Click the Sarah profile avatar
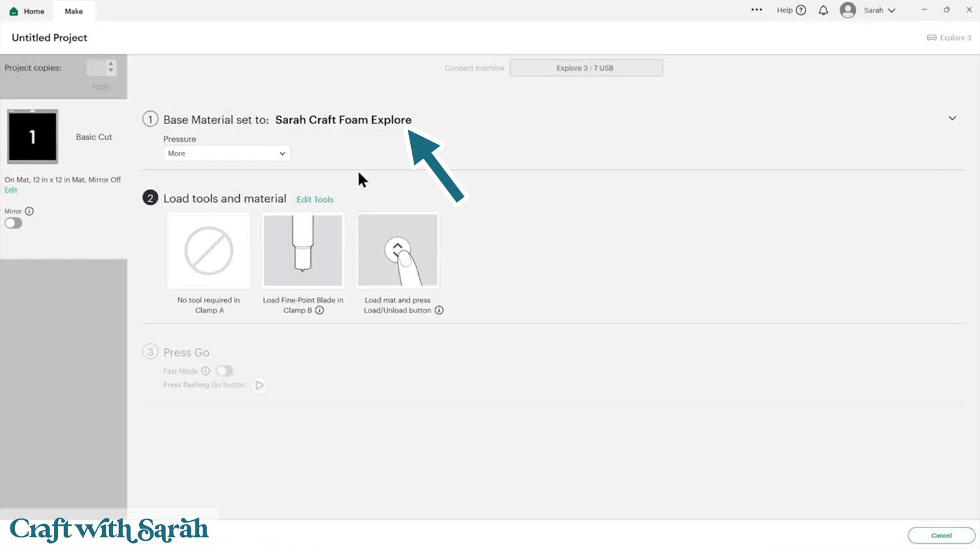This screenshot has width=980, height=549. pyautogui.click(x=848, y=10)
